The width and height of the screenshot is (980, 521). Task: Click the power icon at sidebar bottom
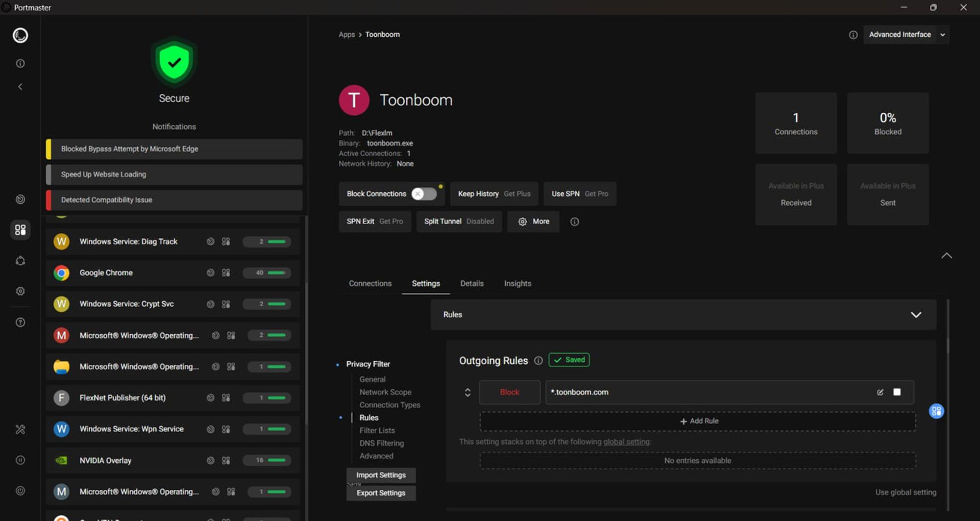point(20,491)
